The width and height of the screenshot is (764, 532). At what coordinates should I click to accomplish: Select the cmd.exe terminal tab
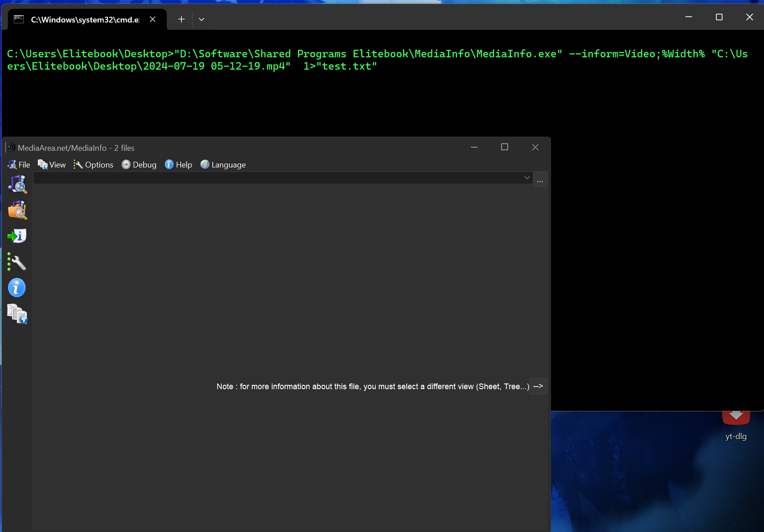pyautogui.click(x=87, y=19)
